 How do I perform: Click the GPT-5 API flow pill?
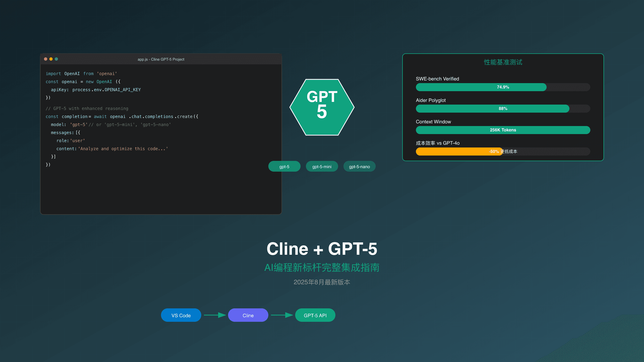point(315,315)
